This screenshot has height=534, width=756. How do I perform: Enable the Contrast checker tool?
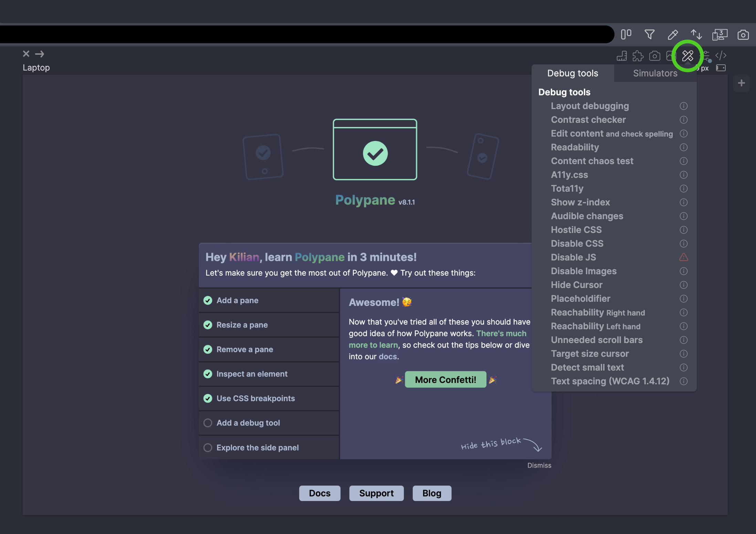coord(588,120)
